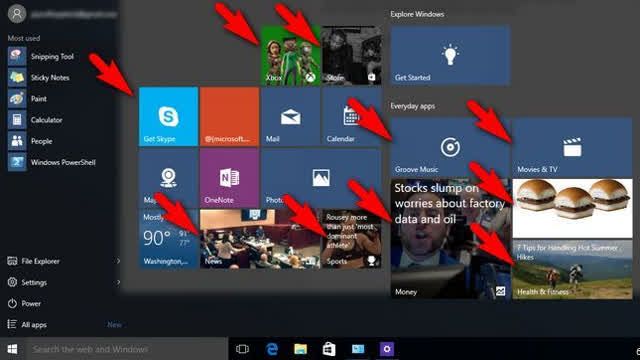This screenshot has height=360, width=640.
Task: Open the Xbox tile
Action: 291,56
